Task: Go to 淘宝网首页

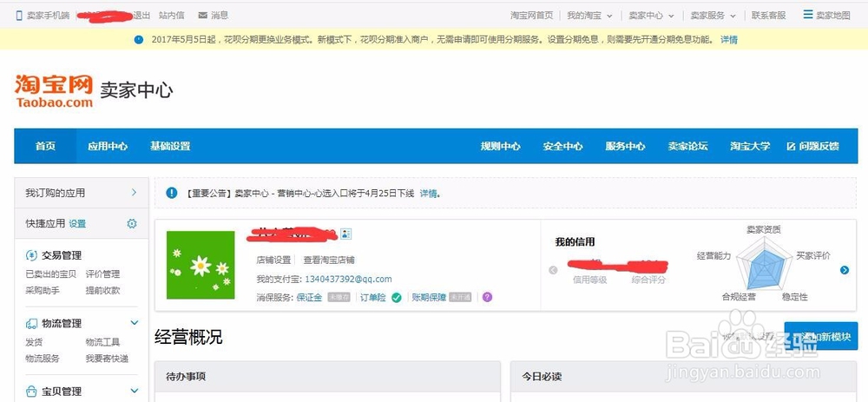Action: 531,16
